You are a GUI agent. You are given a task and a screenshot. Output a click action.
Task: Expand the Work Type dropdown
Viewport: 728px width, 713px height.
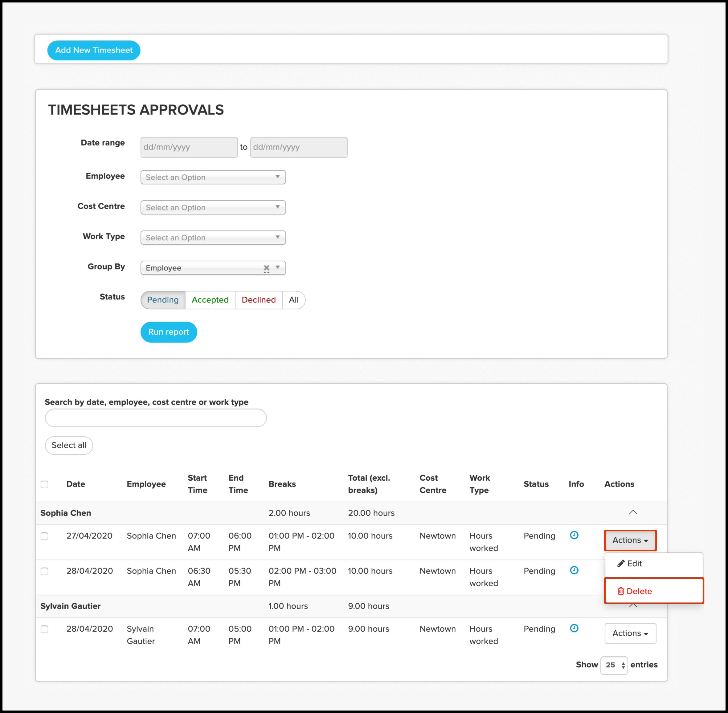213,238
